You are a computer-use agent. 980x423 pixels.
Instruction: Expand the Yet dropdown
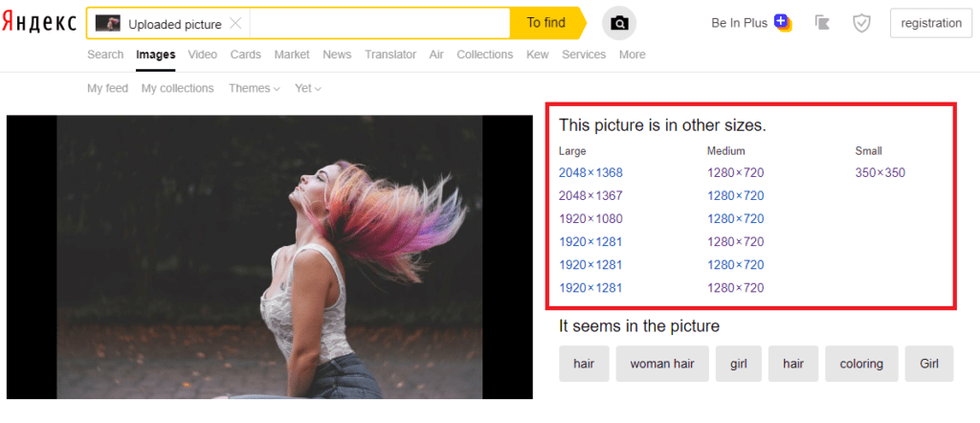308,88
